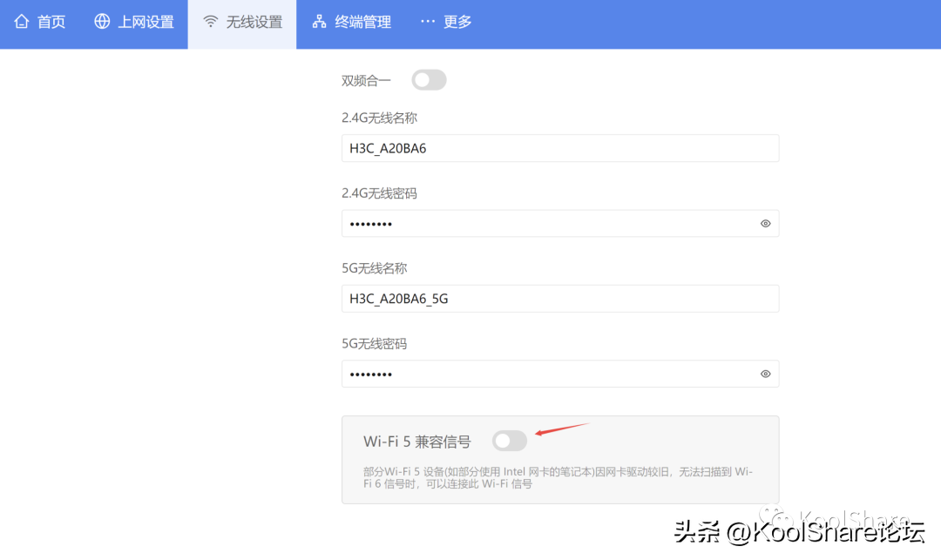
Task: Show the 2.4G wireless password
Action: coord(765,224)
